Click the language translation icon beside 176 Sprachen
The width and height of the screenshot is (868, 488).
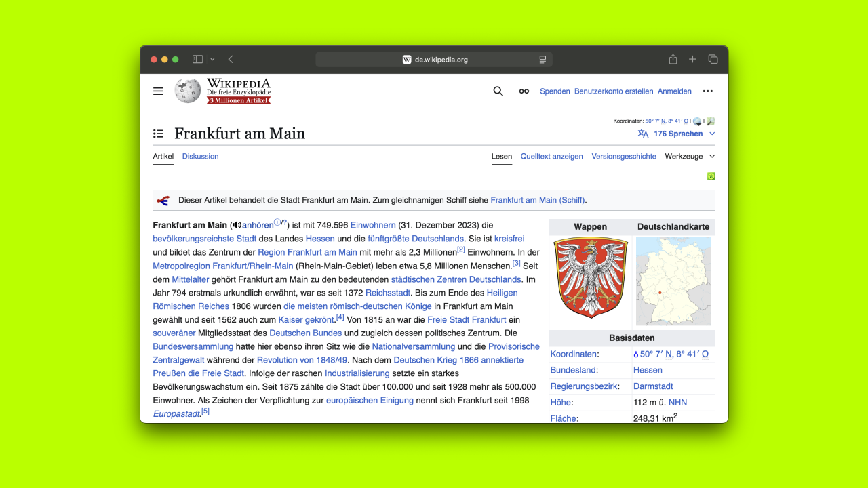point(643,134)
